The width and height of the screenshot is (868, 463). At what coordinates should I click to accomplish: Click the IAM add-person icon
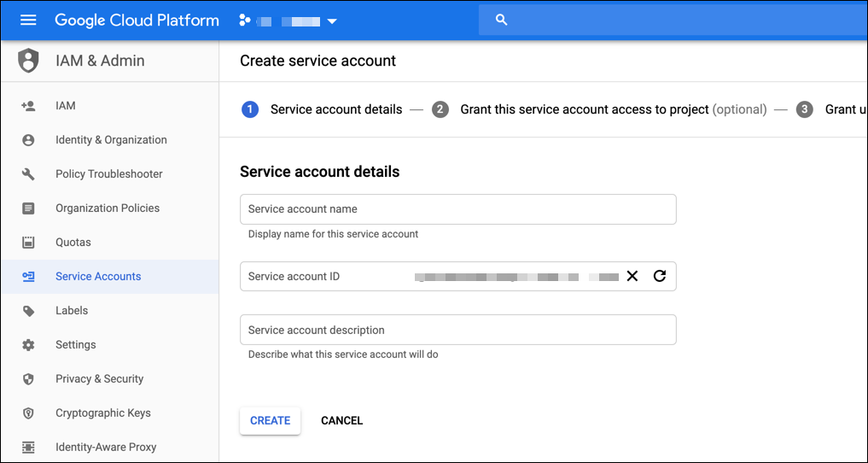click(28, 106)
